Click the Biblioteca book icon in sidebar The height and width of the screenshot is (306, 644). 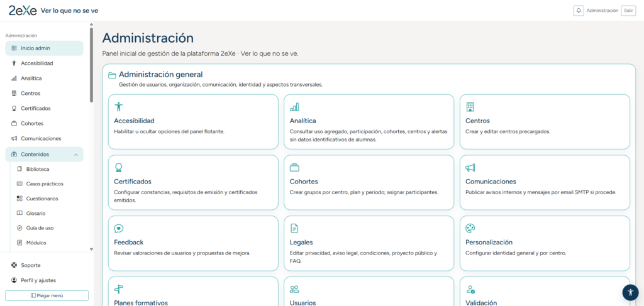click(x=19, y=169)
